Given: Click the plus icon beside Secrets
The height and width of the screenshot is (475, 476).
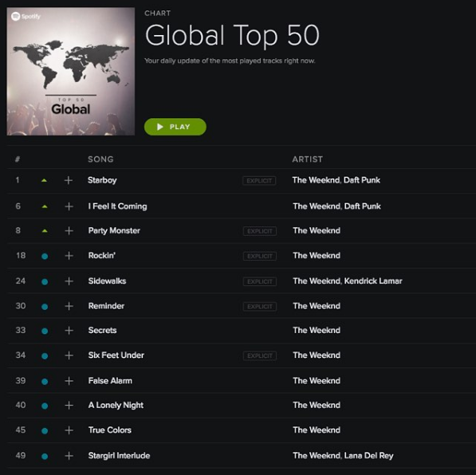Looking at the screenshot, I should (69, 331).
